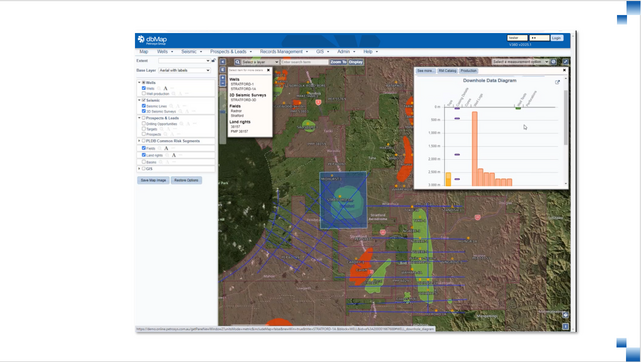Open the GIS menu

[322, 51]
